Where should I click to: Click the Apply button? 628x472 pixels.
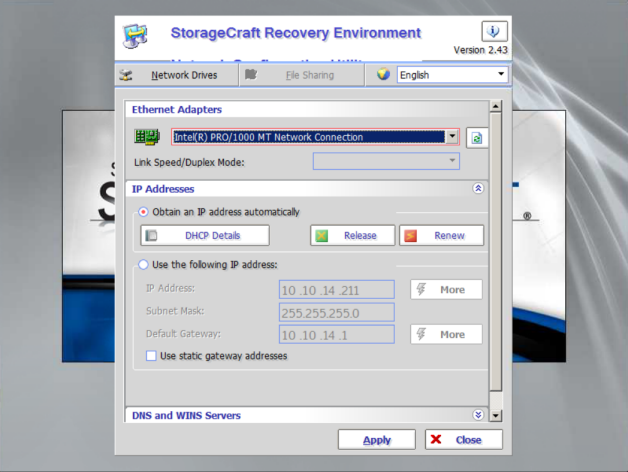[x=377, y=440]
